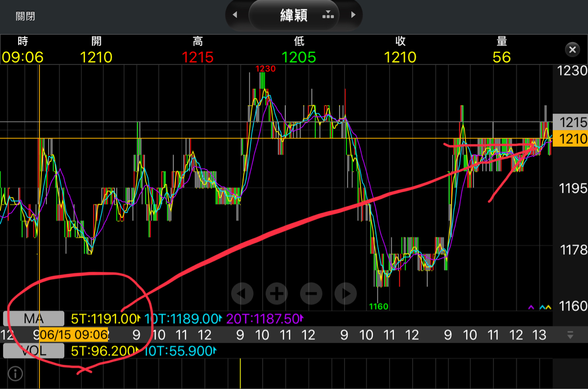Image resolution: width=588 pixels, height=389 pixels.
Task: Go to the previous stock with left arrow
Action: (x=235, y=15)
